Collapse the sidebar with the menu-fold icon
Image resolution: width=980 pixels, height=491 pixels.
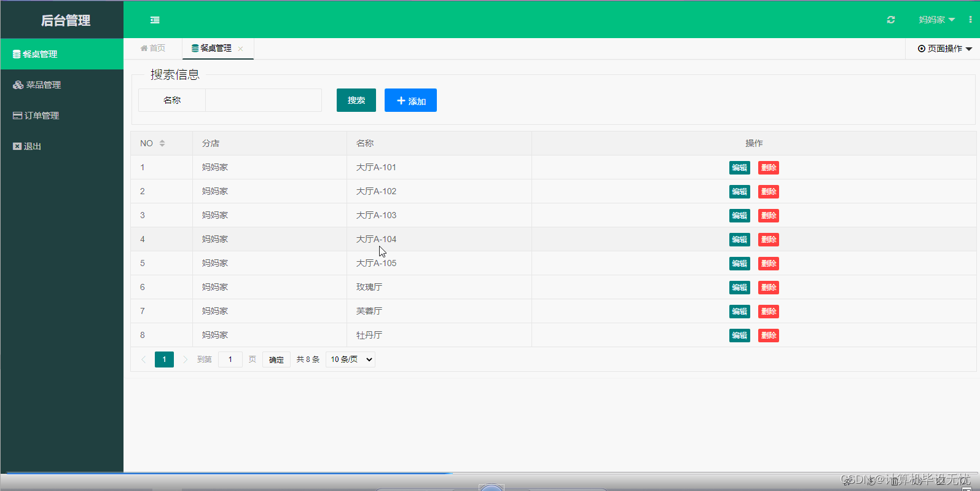coord(155,20)
